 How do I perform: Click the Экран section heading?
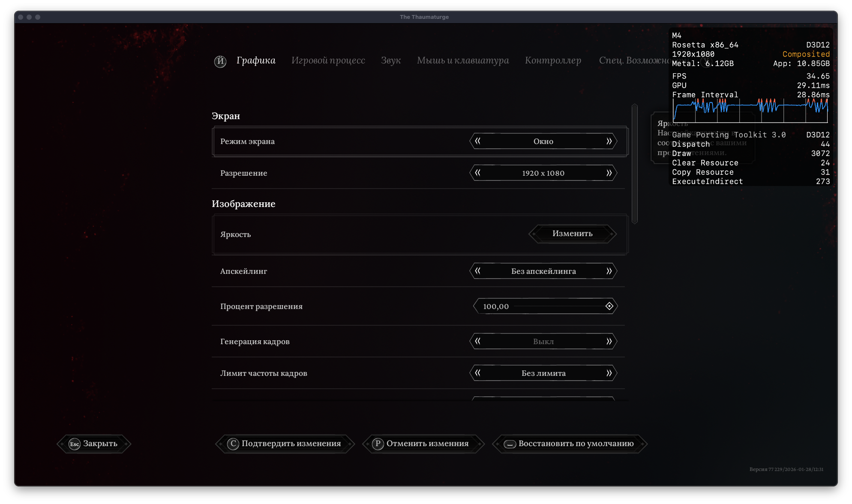pos(226,116)
